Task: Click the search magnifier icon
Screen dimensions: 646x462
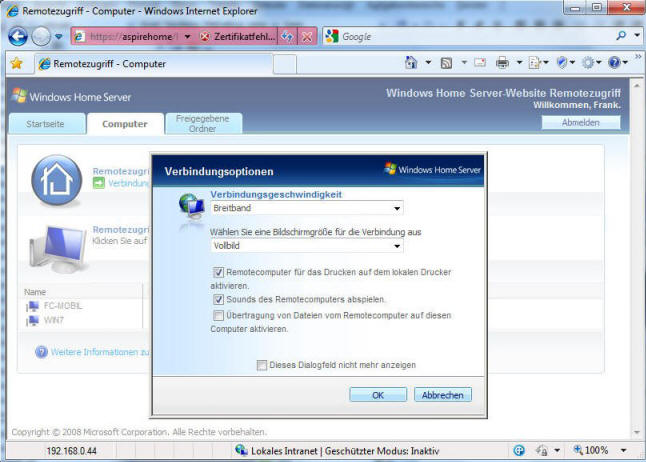Action: tap(621, 36)
